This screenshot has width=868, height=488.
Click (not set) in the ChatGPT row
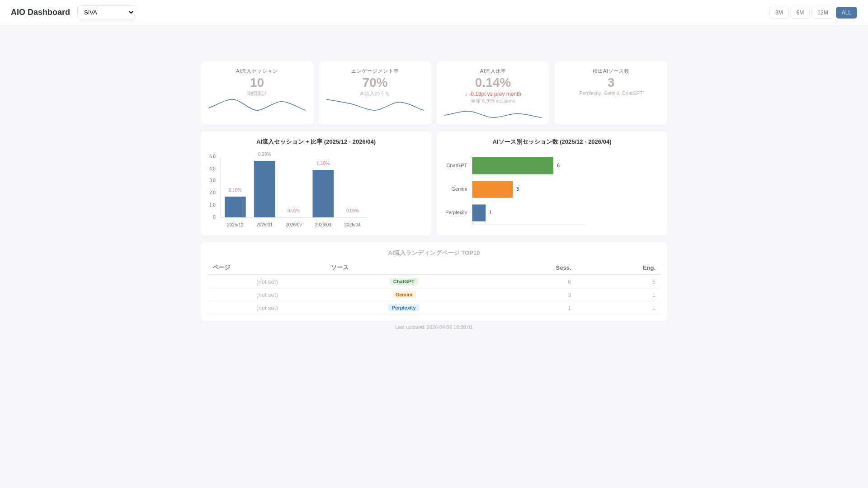click(267, 282)
